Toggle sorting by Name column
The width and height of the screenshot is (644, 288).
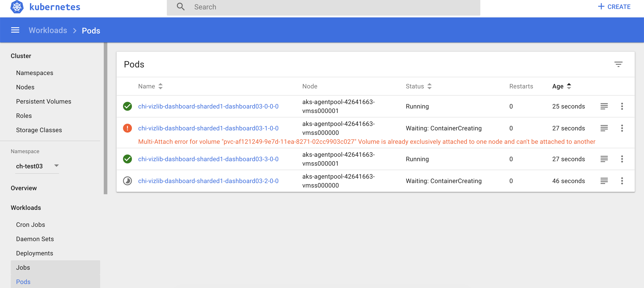tap(161, 86)
